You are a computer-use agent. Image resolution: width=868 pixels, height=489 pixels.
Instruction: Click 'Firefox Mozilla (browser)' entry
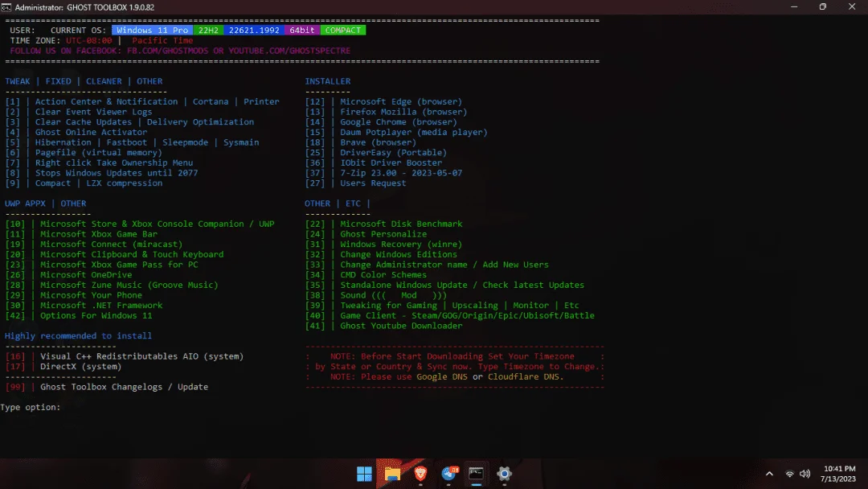386,112
